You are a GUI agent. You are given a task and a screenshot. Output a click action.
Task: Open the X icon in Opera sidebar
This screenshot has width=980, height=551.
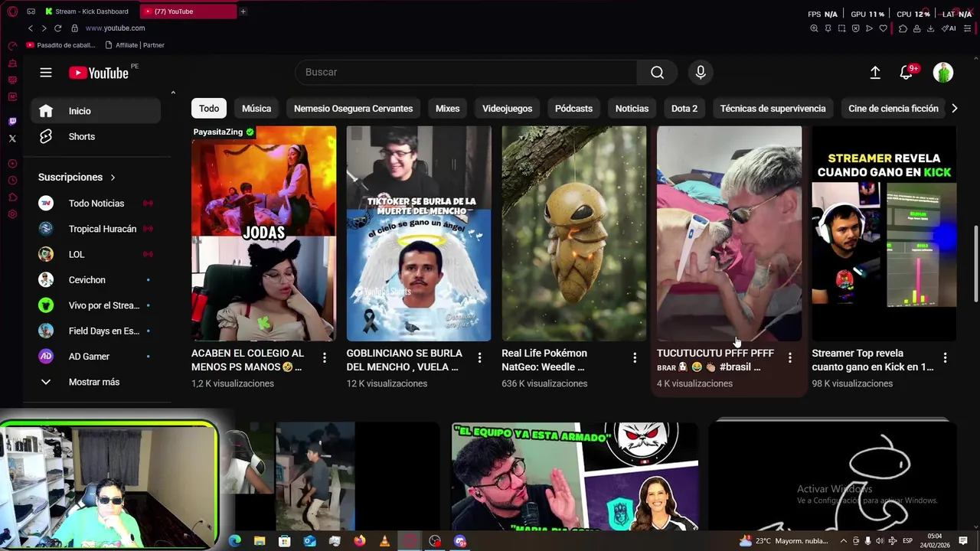[x=11, y=139]
